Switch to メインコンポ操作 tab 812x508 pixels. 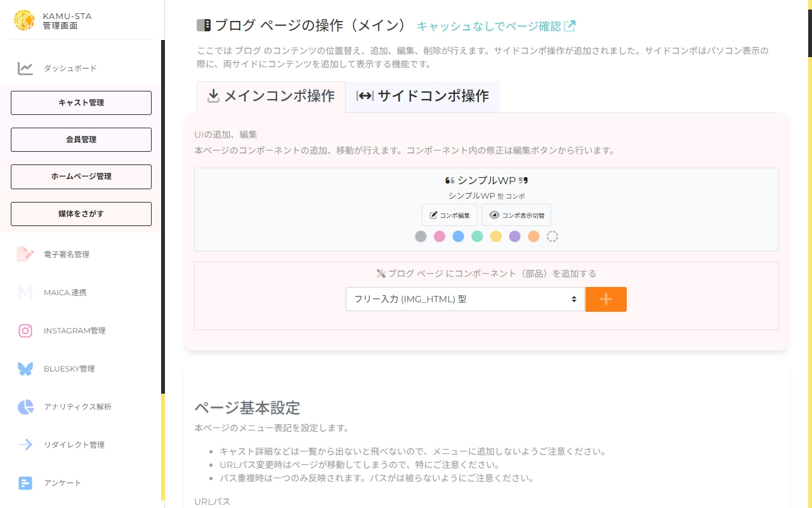click(x=271, y=97)
